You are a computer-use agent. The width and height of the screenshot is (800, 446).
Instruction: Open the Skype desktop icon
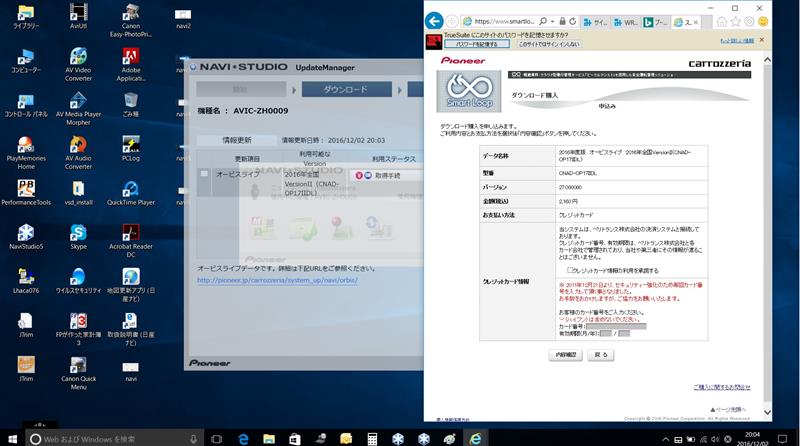78,237
